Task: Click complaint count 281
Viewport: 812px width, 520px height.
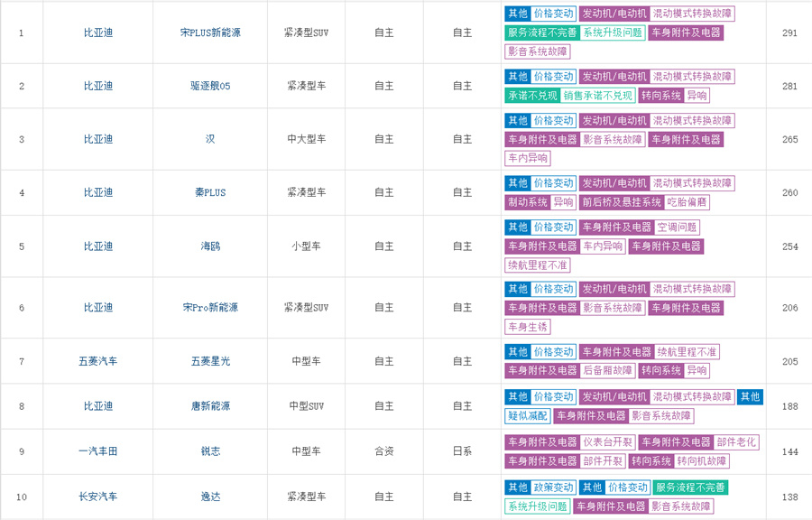Action: [x=789, y=86]
